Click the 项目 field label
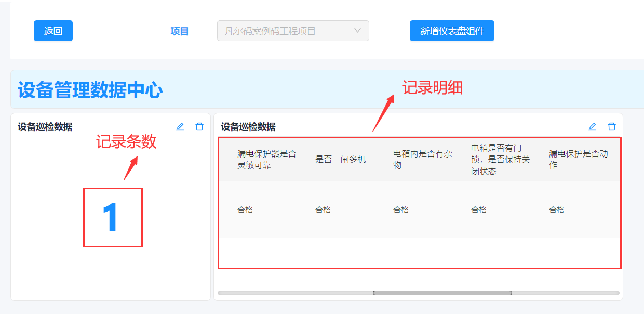 [x=180, y=31]
